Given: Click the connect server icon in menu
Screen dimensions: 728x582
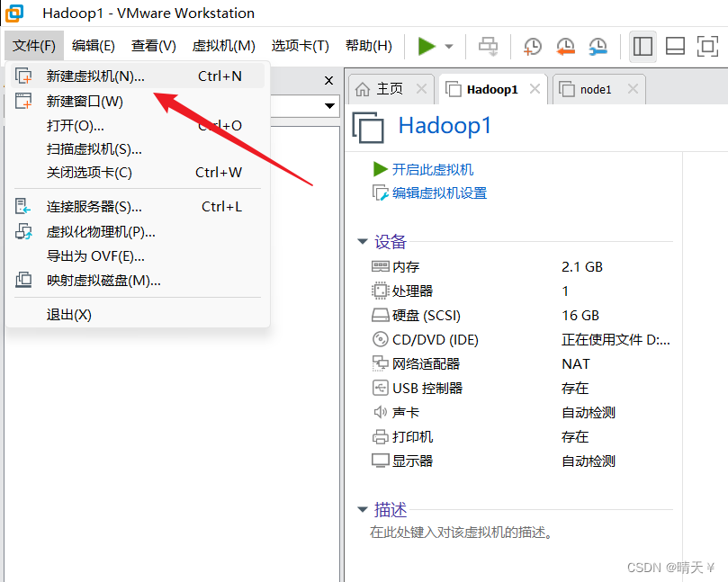Looking at the screenshot, I should [x=22, y=206].
